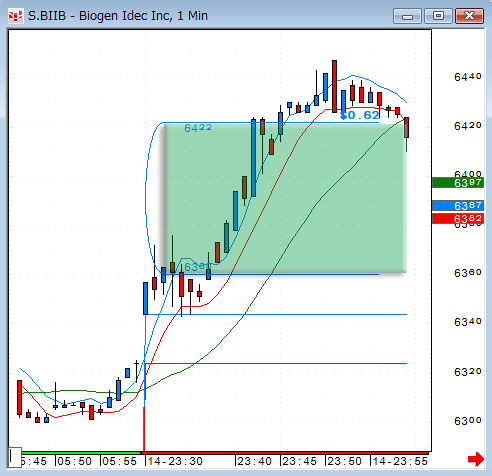Click the 23:50 time axis label

[344, 461]
